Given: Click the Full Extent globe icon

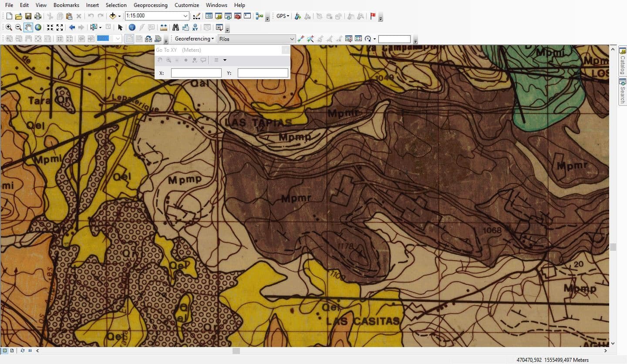Looking at the screenshot, I should click(x=38, y=27).
